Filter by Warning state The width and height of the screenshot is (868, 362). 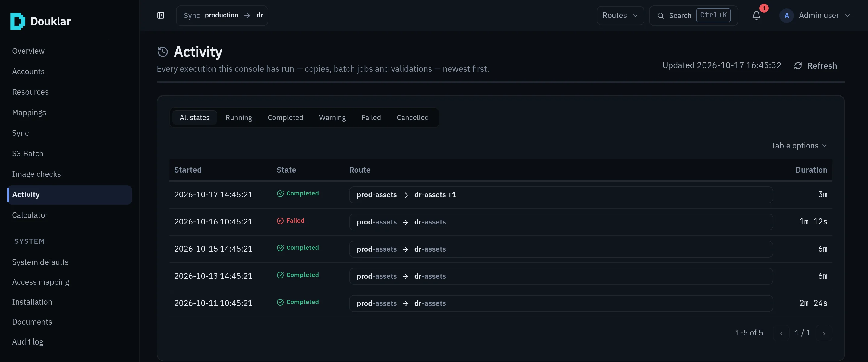tap(332, 118)
